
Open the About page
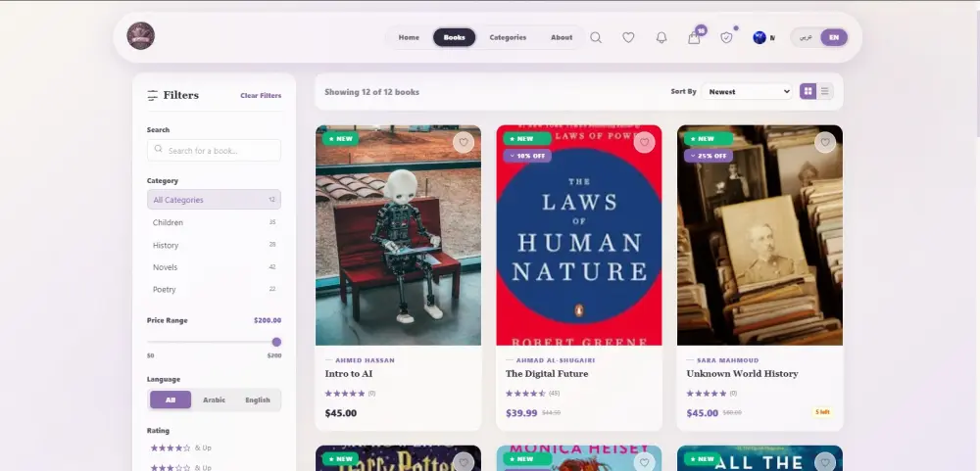click(x=562, y=37)
